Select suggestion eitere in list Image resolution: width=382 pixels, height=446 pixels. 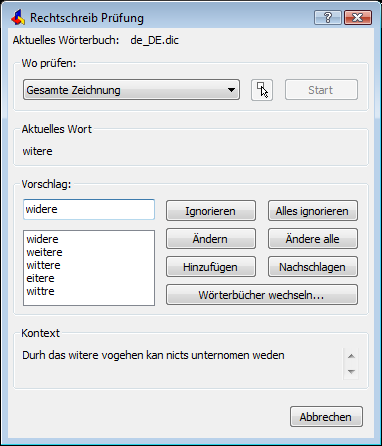(40, 278)
